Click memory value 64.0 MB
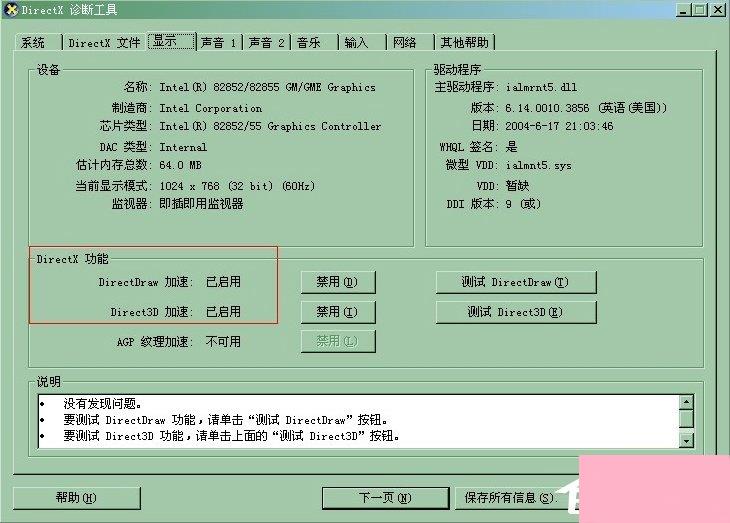 (180, 165)
